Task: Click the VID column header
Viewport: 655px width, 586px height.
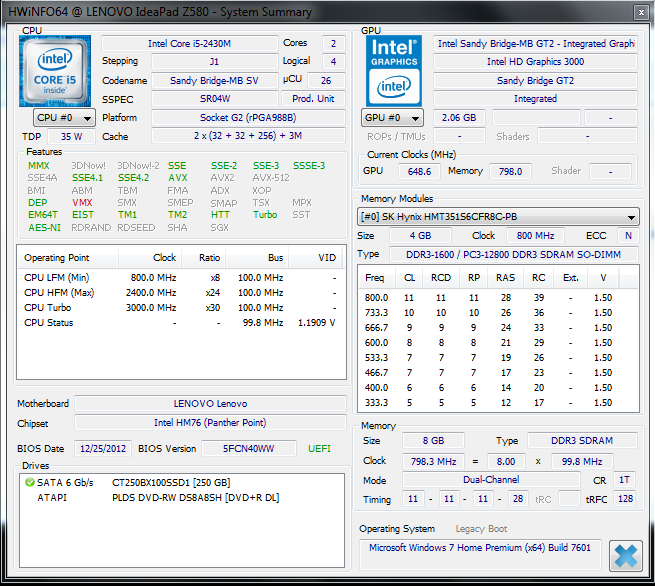Action: [315, 258]
